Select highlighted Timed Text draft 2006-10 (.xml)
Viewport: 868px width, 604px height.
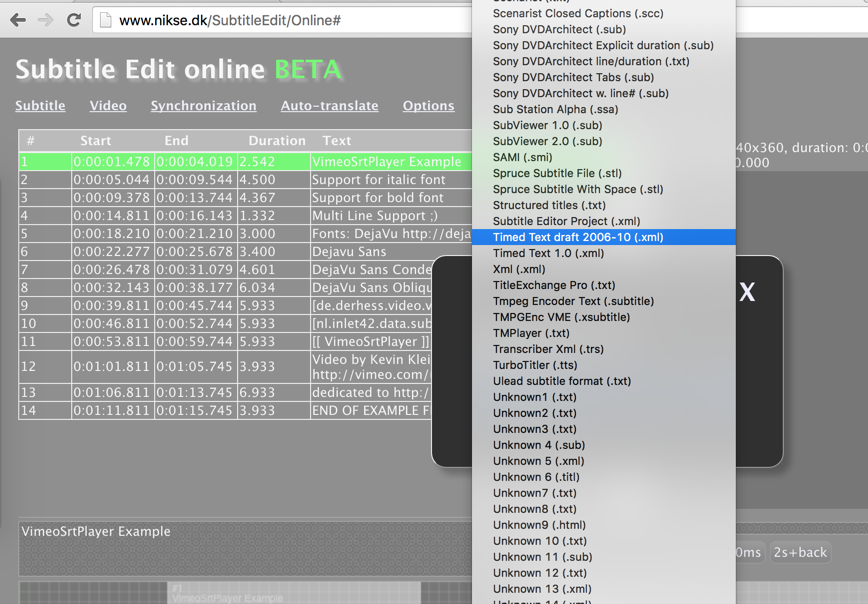pyautogui.click(x=604, y=238)
